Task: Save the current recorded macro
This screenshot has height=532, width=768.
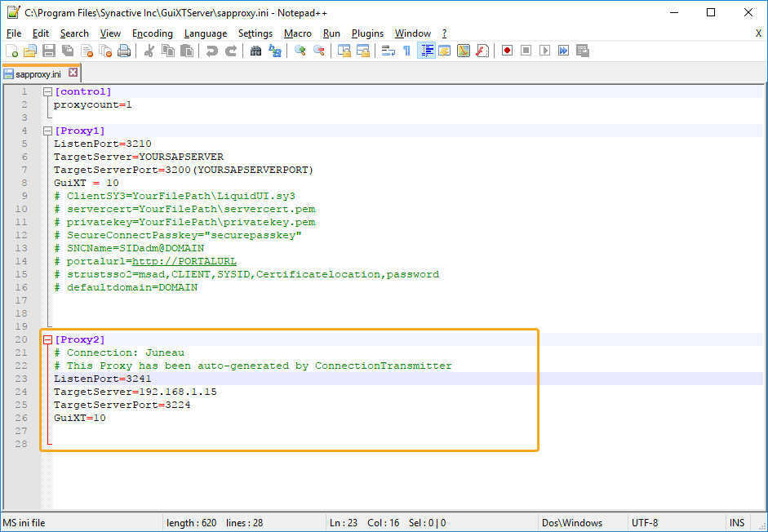Action: (583, 51)
